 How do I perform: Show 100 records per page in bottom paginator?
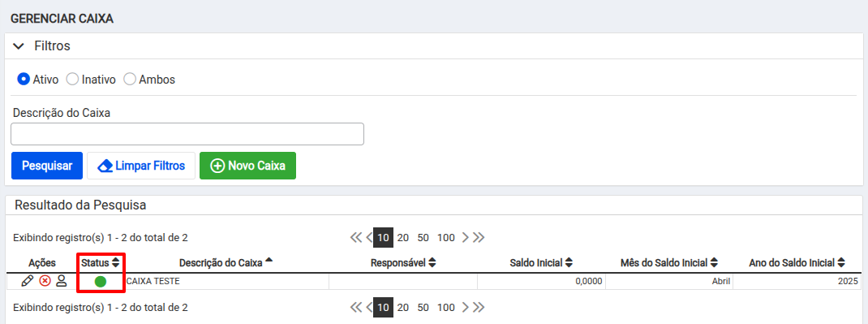pos(445,308)
